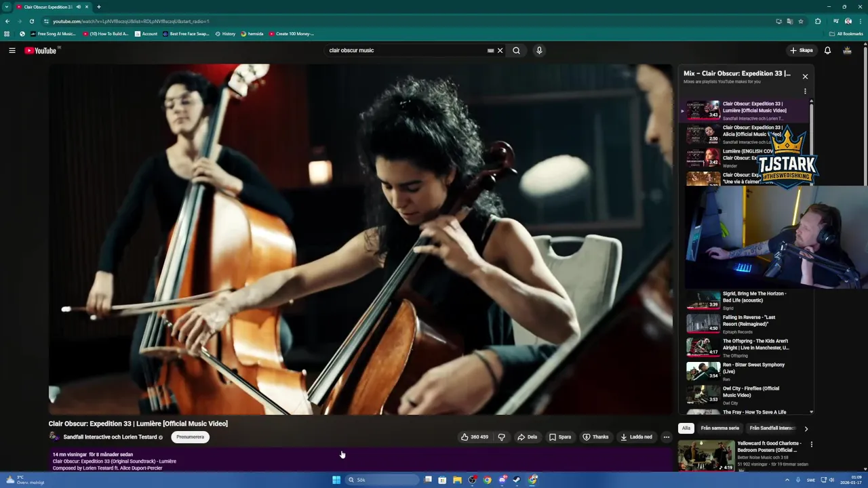Run the search with the magnifier button
The image size is (868, 488).
(516, 50)
